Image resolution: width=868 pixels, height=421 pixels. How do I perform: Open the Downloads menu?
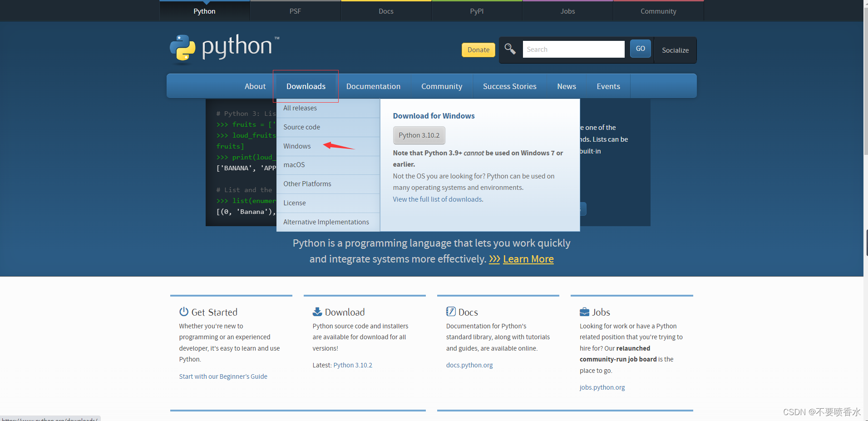pyautogui.click(x=306, y=86)
